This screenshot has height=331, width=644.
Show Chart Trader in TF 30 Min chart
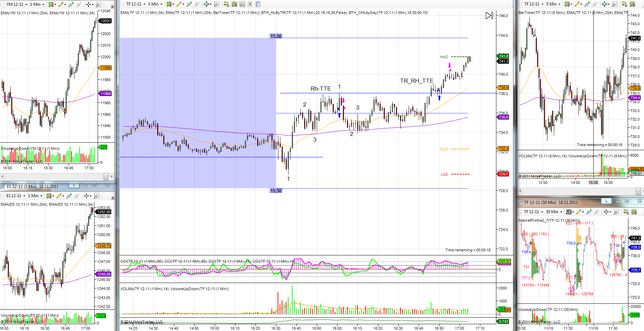626,212
